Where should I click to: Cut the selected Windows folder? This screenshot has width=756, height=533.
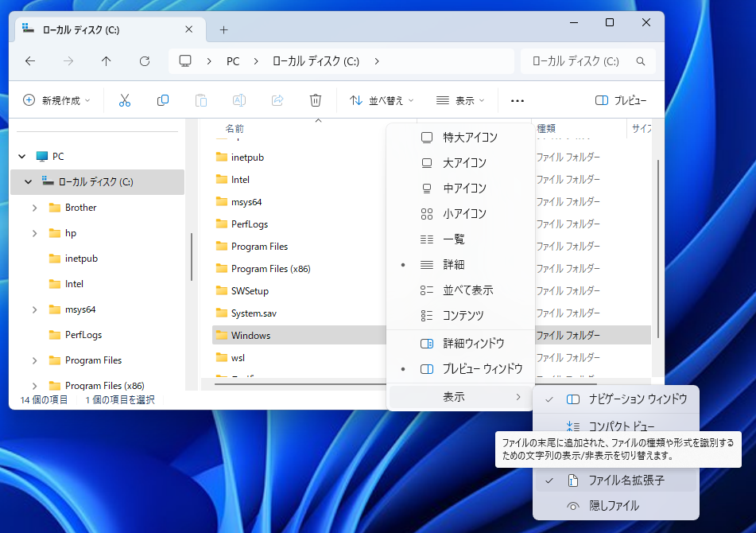point(124,100)
